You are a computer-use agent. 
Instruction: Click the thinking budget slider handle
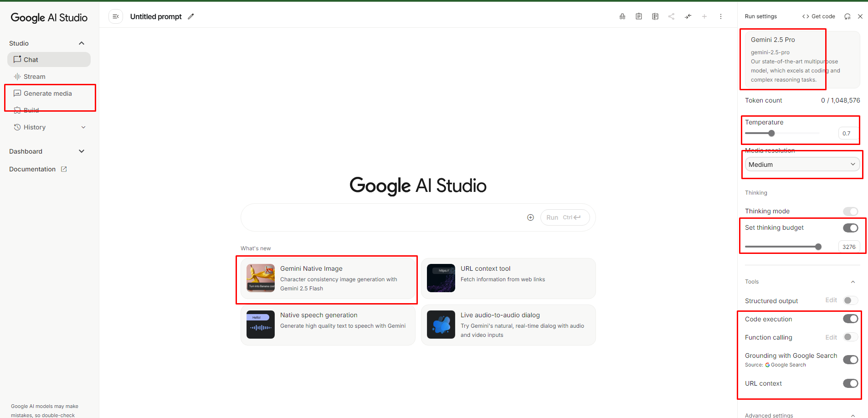tap(818, 247)
